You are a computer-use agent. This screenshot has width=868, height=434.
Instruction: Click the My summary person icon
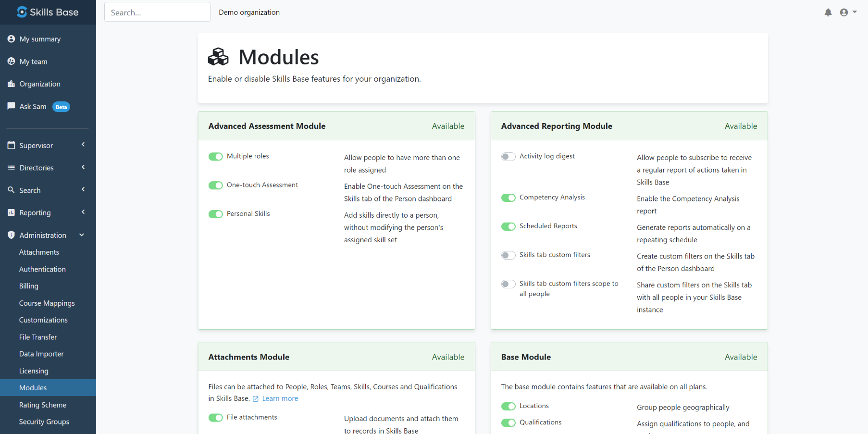click(11, 39)
